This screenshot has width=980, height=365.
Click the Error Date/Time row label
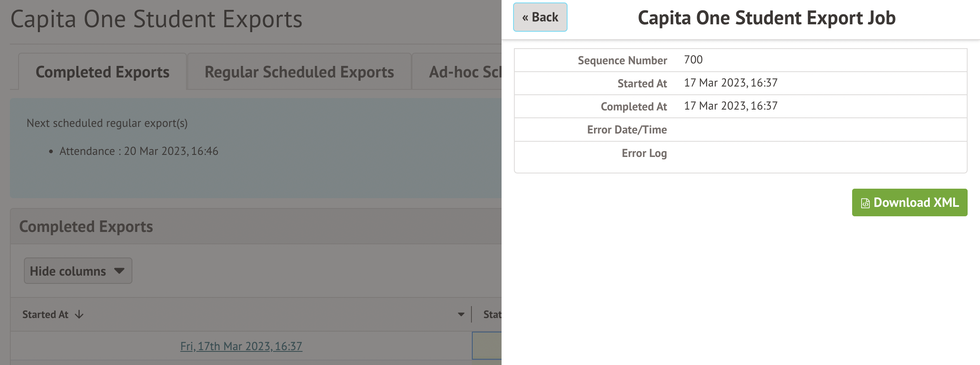pos(627,130)
